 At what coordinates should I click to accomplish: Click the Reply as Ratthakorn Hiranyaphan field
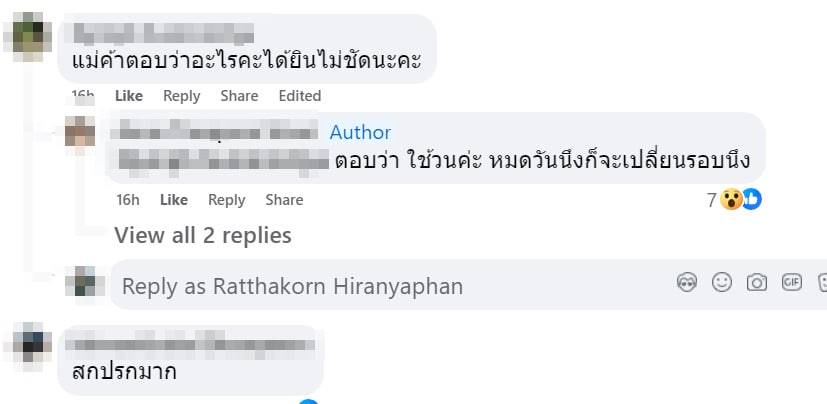pos(468,284)
